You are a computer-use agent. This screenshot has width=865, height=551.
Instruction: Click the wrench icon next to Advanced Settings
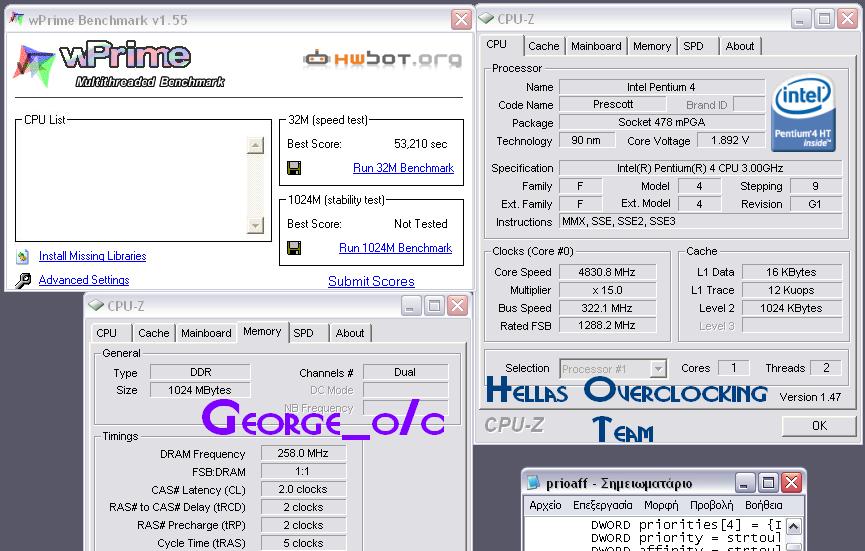[23, 280]
